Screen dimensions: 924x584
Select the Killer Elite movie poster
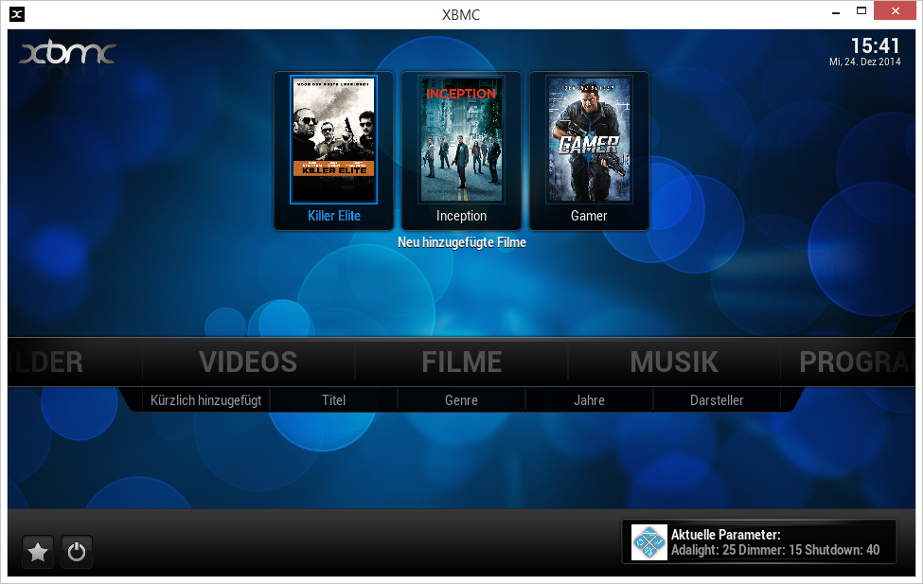333,140
